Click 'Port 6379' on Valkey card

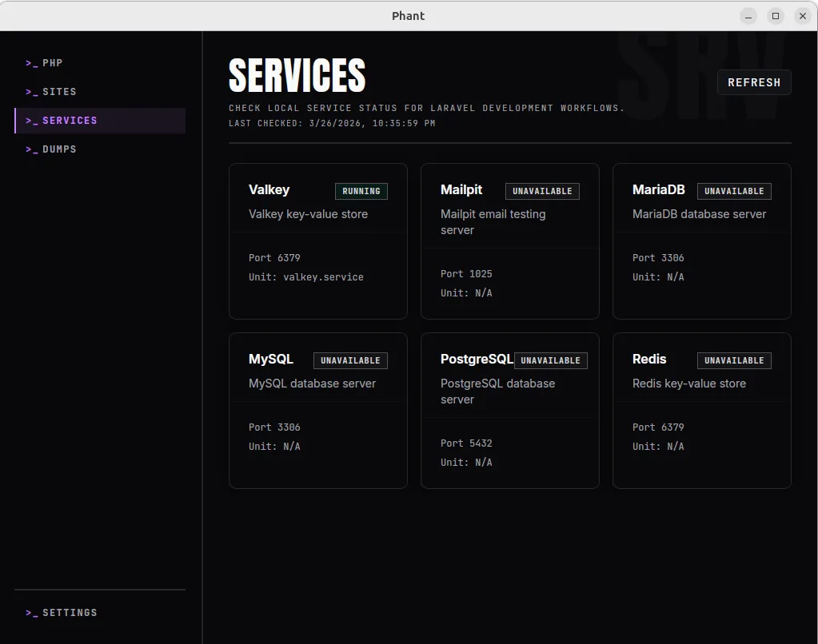(x=274, y=258)
